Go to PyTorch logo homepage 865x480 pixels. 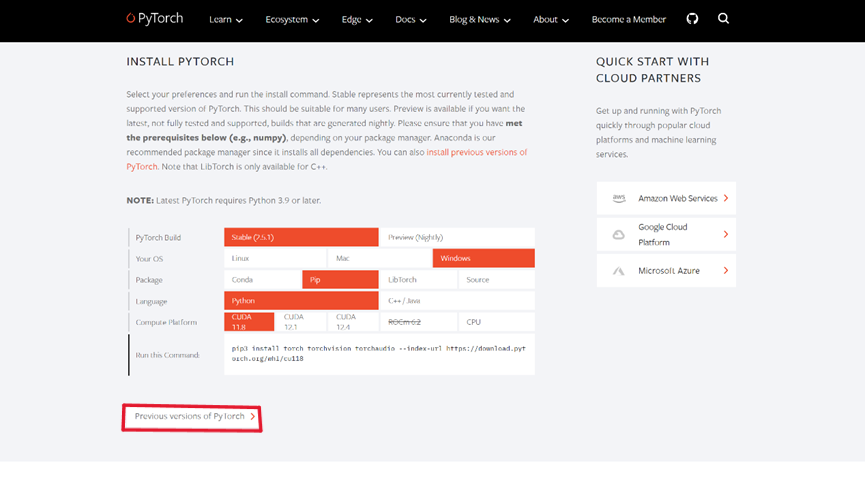[154, 18]
